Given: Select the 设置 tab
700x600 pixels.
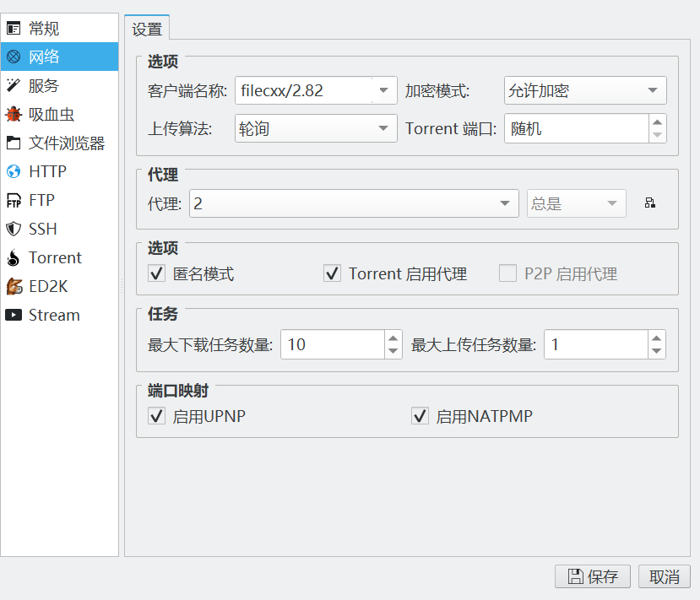Looking at the screenshot, I should (147, 30).
